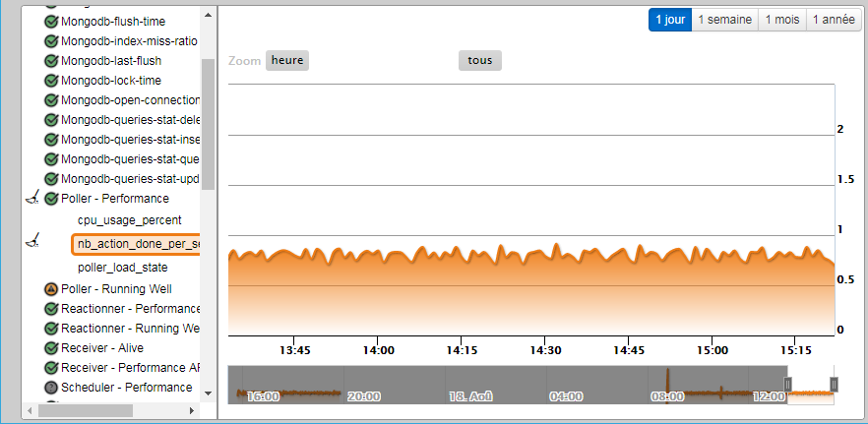Zoom the graph to heure
Image resolution: width=868 pixels, height=424 pixels.
[287, 60]
